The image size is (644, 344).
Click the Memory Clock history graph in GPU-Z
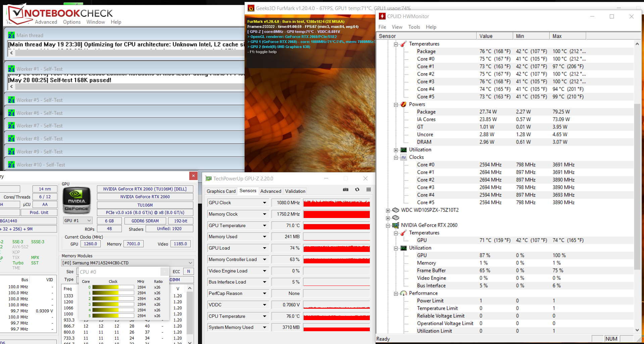(x=337, y=214)
